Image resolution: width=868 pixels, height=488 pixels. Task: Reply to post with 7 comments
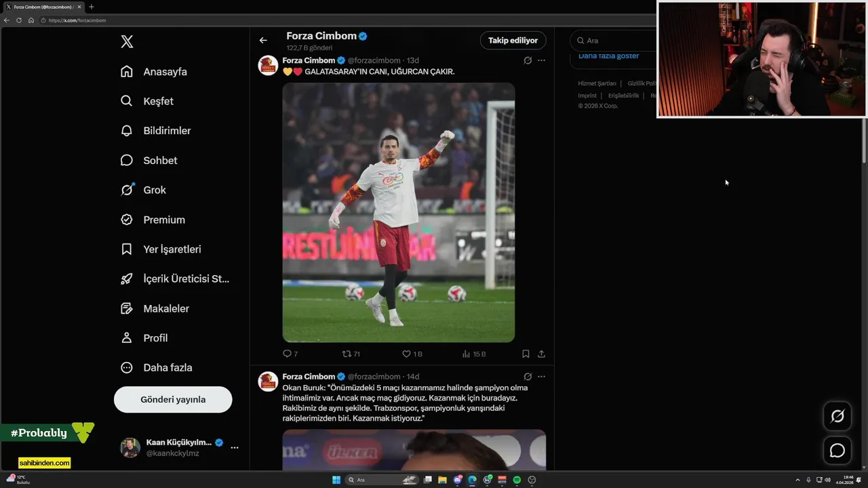[x=290, y=354]
